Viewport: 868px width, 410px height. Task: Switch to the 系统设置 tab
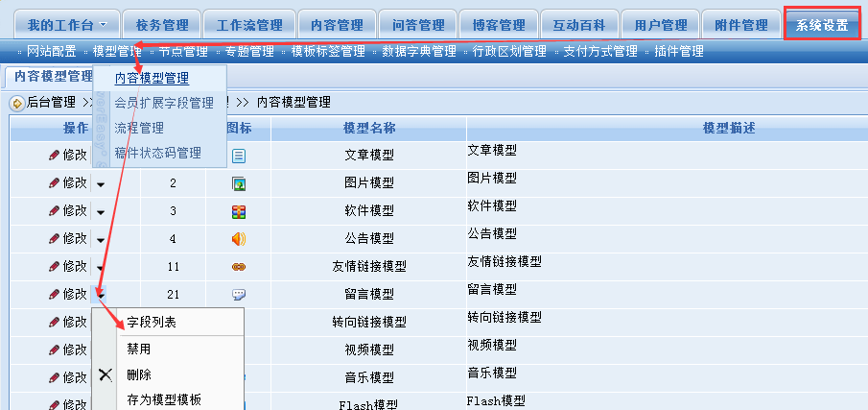pos(822,24)
